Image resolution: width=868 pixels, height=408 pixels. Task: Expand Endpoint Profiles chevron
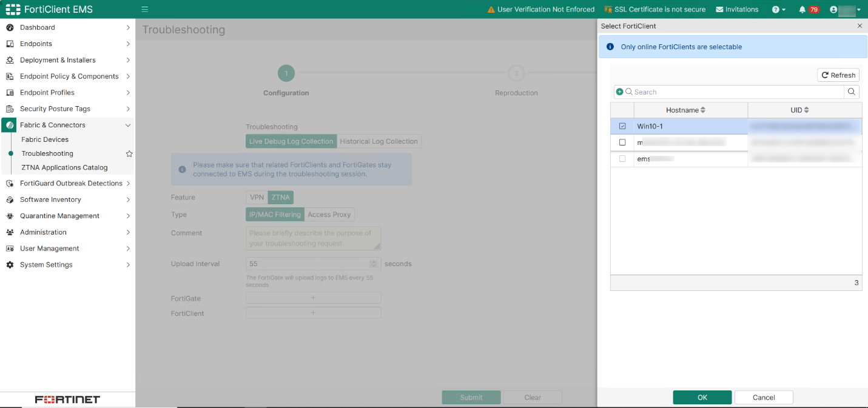(128, 93)
